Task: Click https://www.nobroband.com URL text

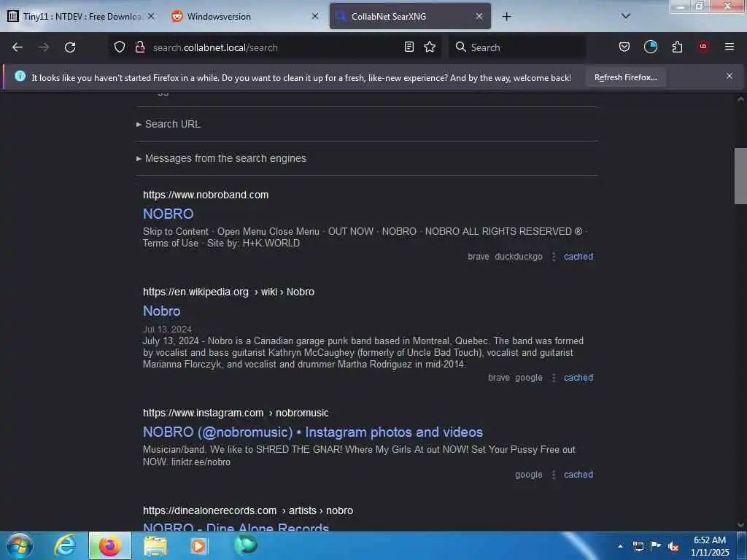Action: [x=206, y=195]
